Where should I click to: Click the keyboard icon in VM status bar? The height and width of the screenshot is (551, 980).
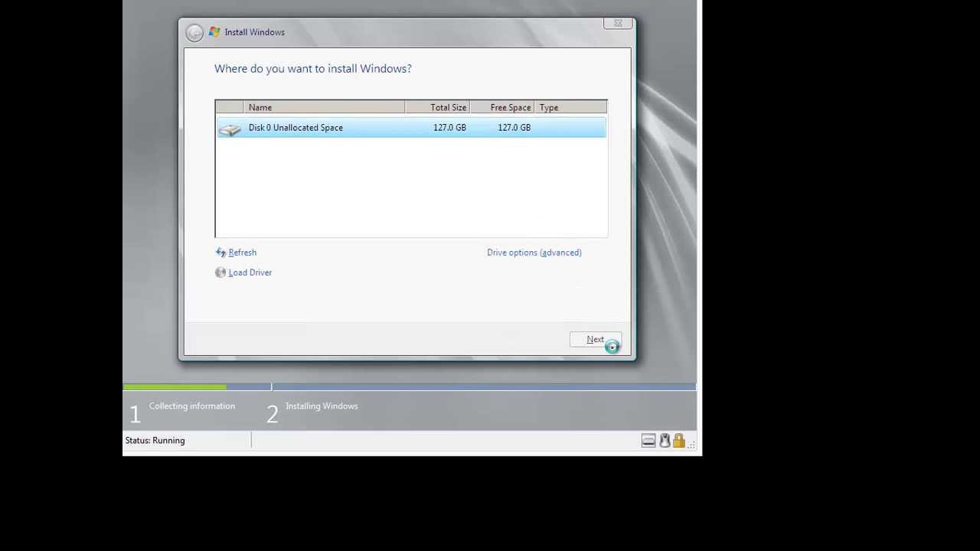tap(648, 441)
